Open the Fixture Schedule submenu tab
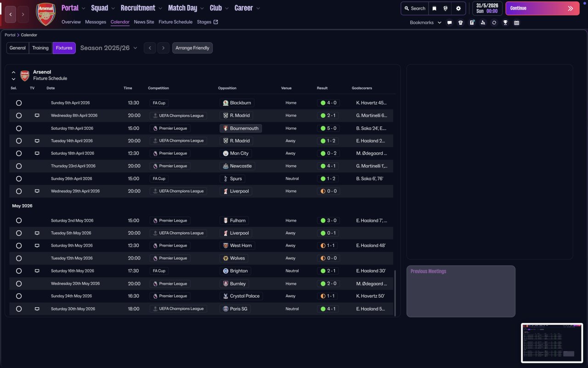This screenshot has height=368, width=588. 175,22
